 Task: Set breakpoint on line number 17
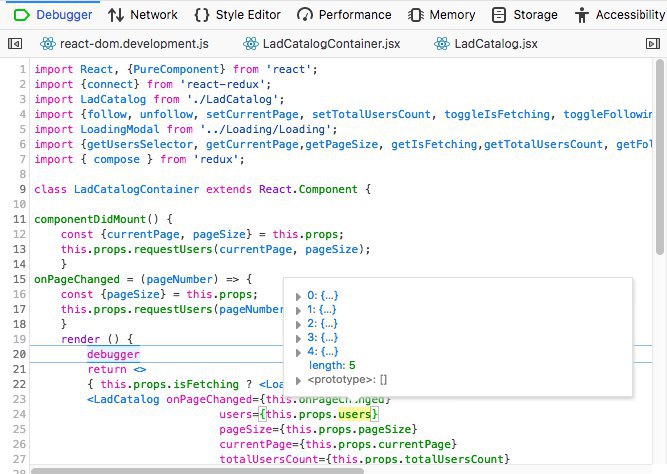(20, 309)
